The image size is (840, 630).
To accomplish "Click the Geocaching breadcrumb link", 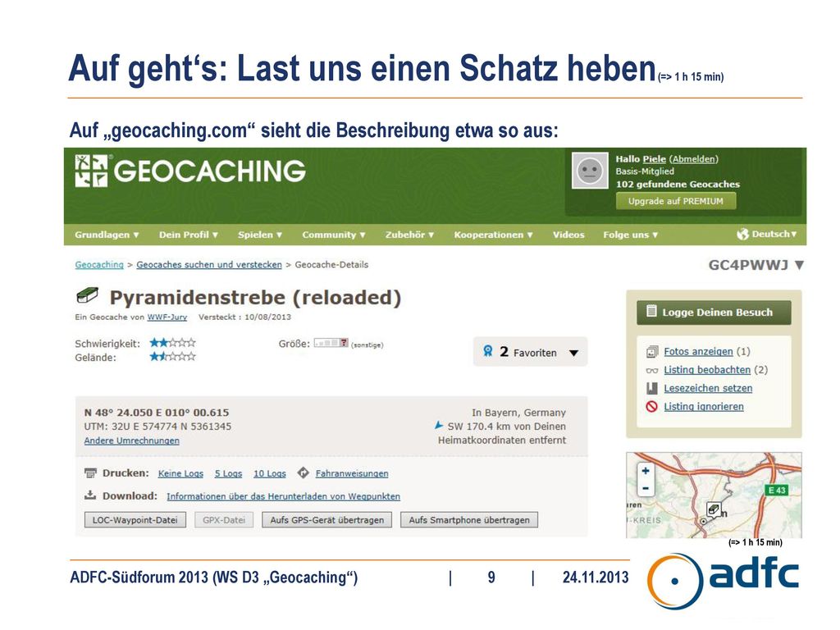I will coord(99,265).
